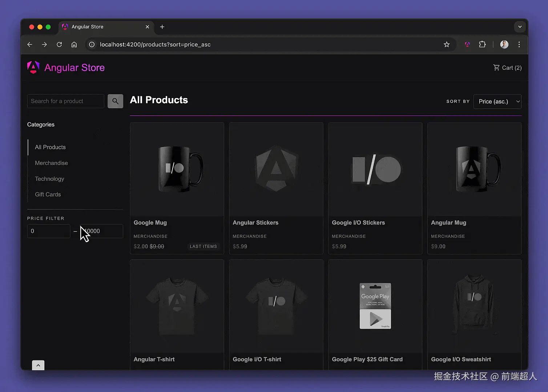Open the Google I/O Stickers product title
The height and width of the screenshot is (392, 548).
pyautogui.click(x=358, y=223)
